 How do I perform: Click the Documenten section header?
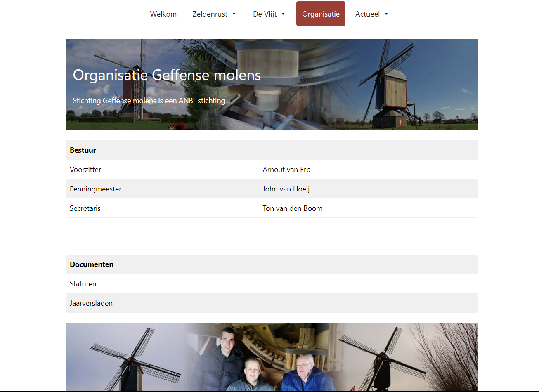[92, 264]
